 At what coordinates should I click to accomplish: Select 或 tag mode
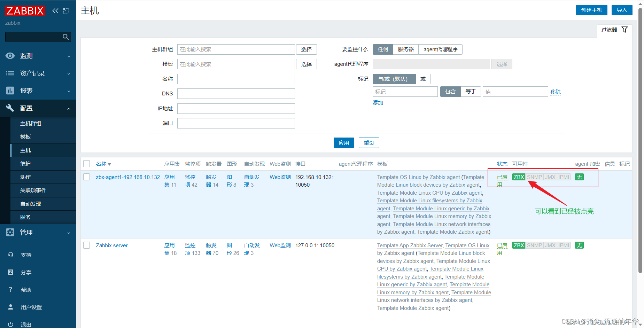click(x=423, y=79)
